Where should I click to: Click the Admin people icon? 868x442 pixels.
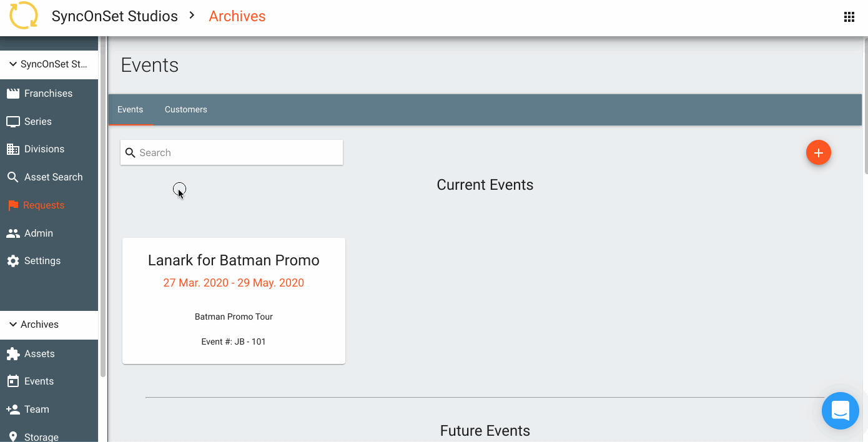tap(12, 233)
